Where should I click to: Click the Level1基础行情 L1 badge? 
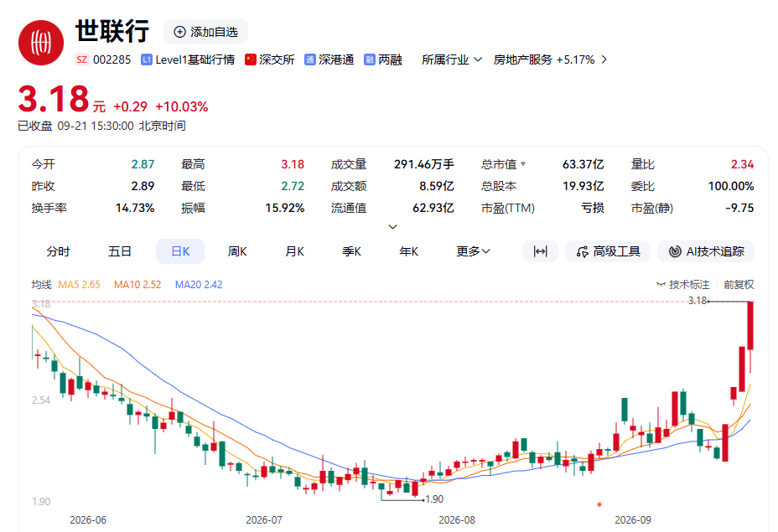(x=146, y=59)
